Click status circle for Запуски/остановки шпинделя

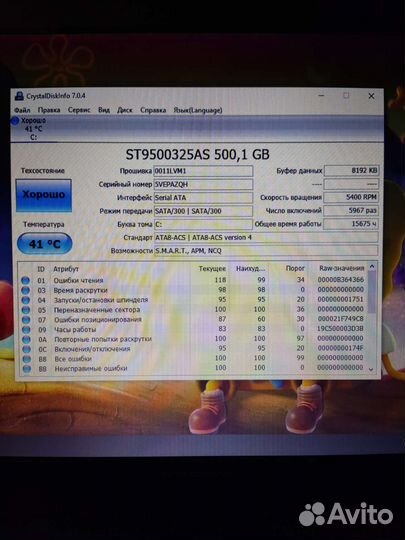[26, 300]
